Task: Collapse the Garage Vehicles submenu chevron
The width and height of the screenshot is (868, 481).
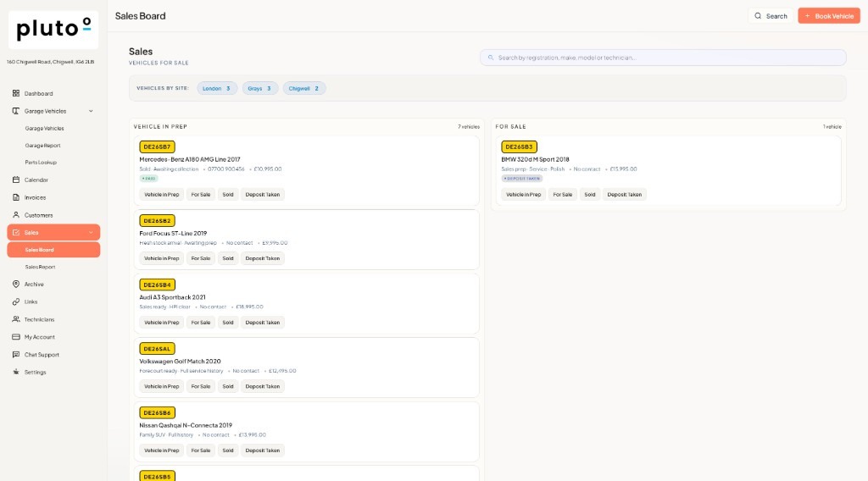Action: click(91, 111)
